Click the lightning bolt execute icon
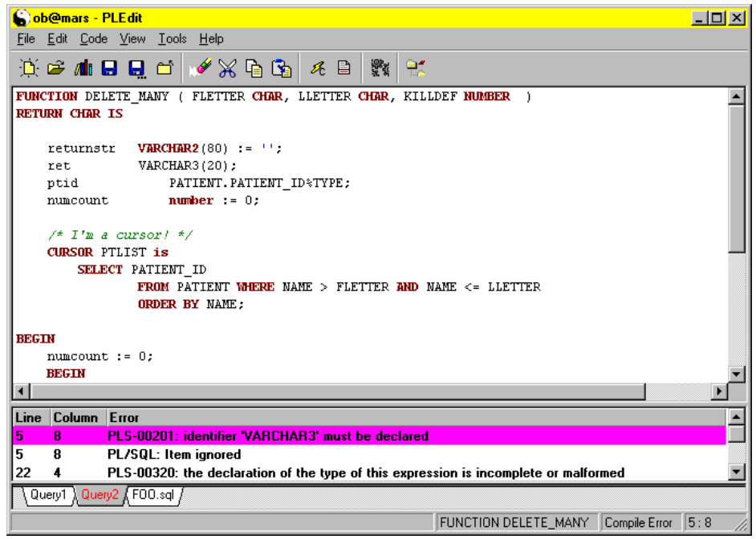Viewport: 756px width, 539px height. pyautogui.click(x=318, y=69)
